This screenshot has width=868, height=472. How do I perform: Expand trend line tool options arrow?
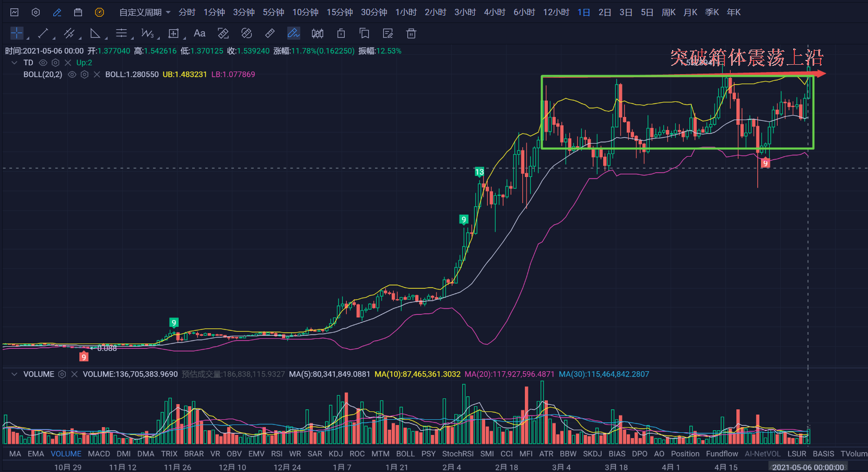[x=54, y=38]
